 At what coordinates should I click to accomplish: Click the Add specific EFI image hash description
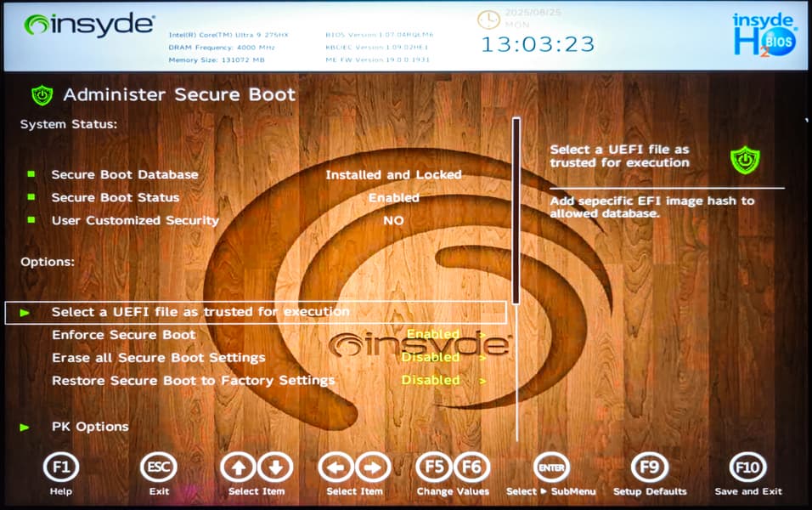pos(652,207)
